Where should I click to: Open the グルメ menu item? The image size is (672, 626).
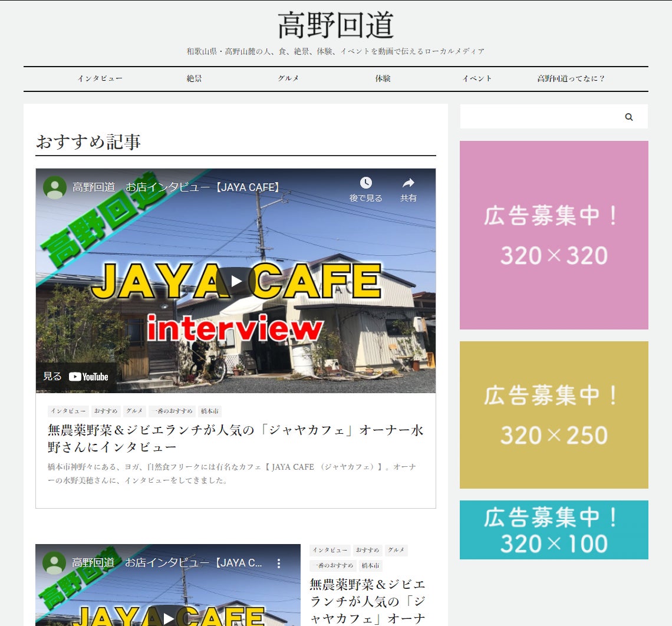point(288,78)
